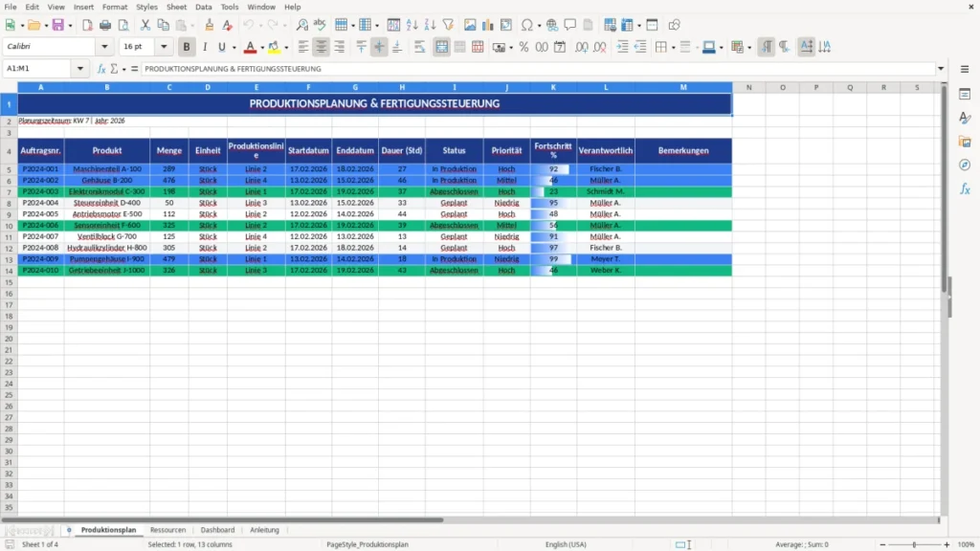Image resolution: width=980 pixels, height=551 pixels.
Task: Copy selection using the copy icon
Action: (x=163, y=25)
